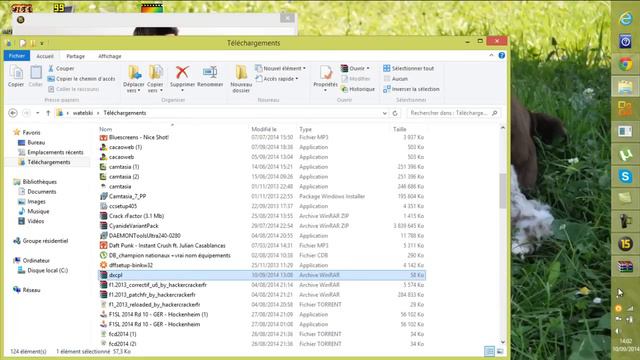The image size is (640, 360).
Task: Sort by the Modifié le column
Action: click(x=264, y=129)
